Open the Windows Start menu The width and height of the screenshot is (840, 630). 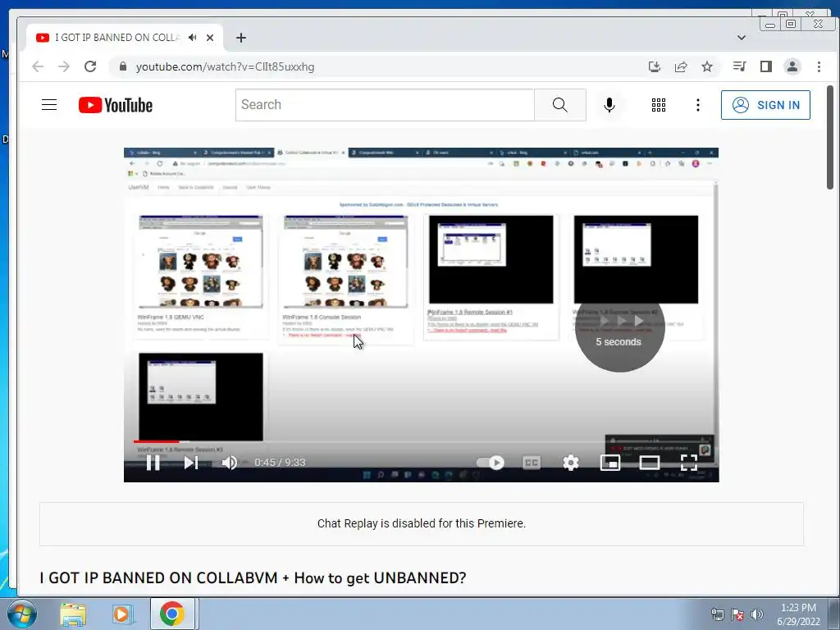coord(21,614)
